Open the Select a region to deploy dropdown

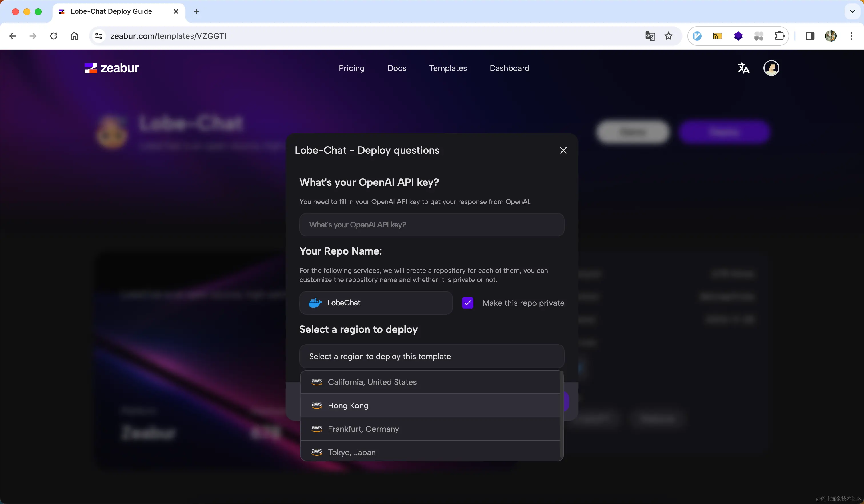pos(431,356)
